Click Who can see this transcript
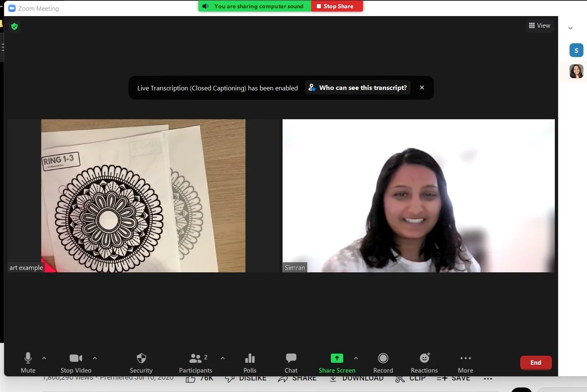Screen dimensions: 587x392 pos(358,87)
